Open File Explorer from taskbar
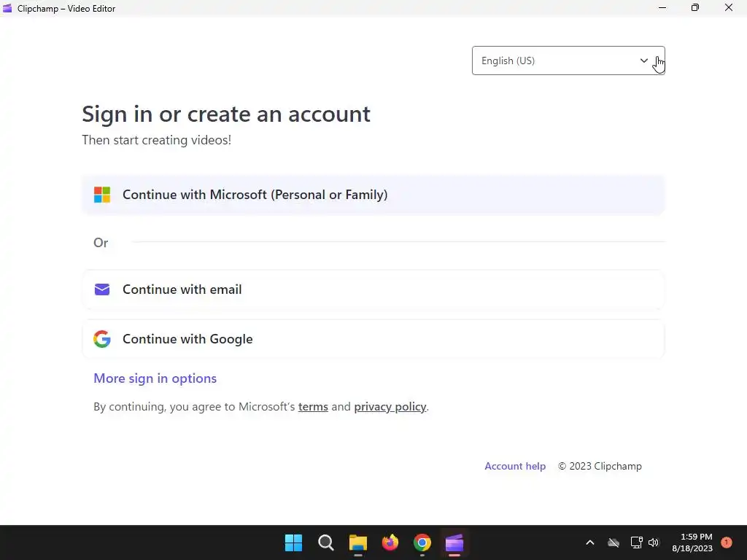The width and height of the screenshot is (747, 560). 357,542
